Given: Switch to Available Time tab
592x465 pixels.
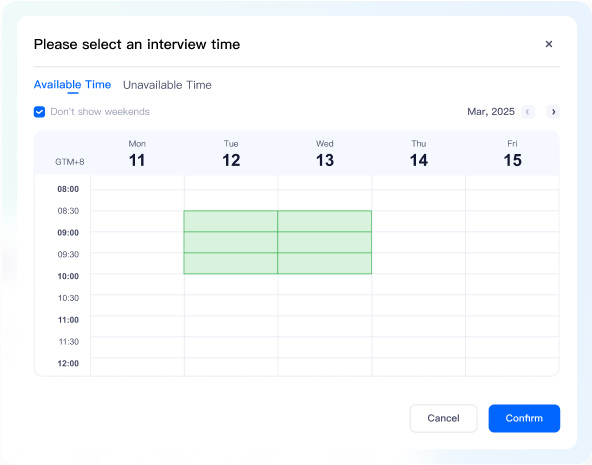Looking at the screenshot, I should [x=72, y=85].
